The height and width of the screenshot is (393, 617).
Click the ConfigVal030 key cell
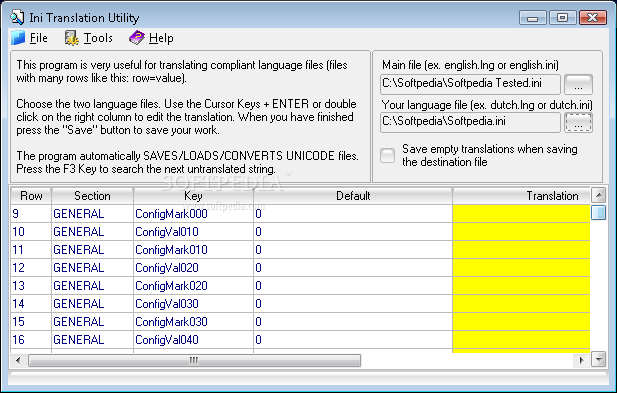193,304
